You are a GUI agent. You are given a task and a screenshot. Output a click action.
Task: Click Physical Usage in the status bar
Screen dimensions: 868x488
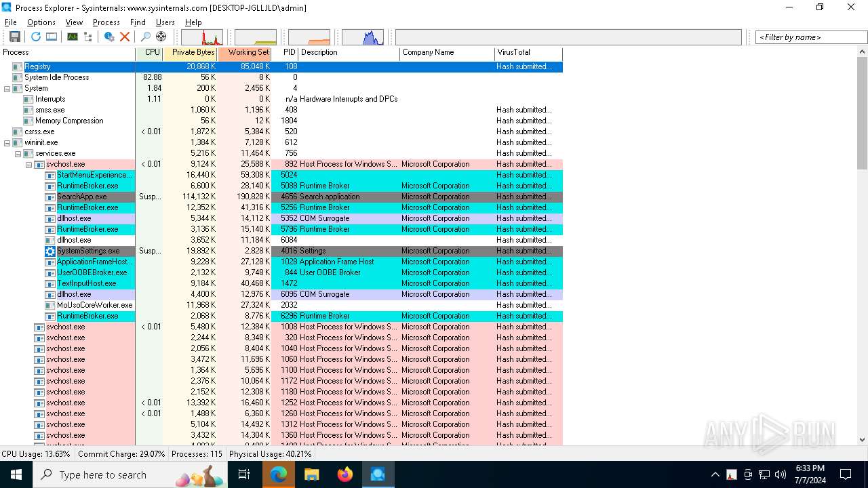coord(271,454)
